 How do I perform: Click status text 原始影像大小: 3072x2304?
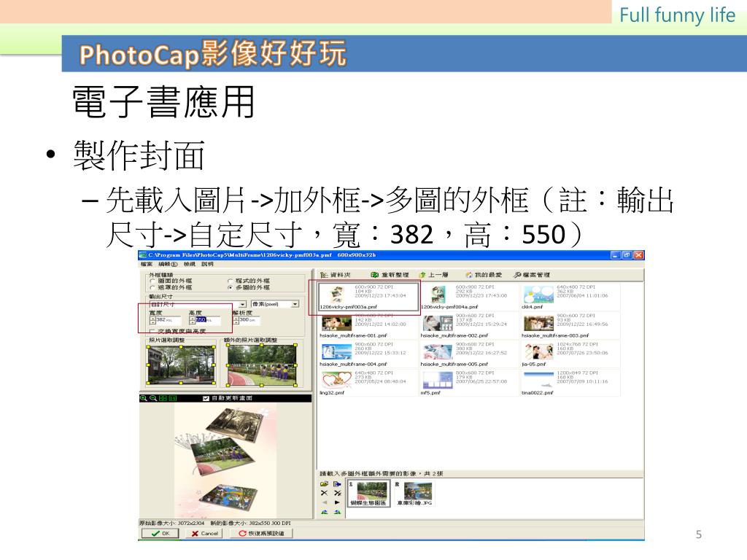click(x=172, y=523)
